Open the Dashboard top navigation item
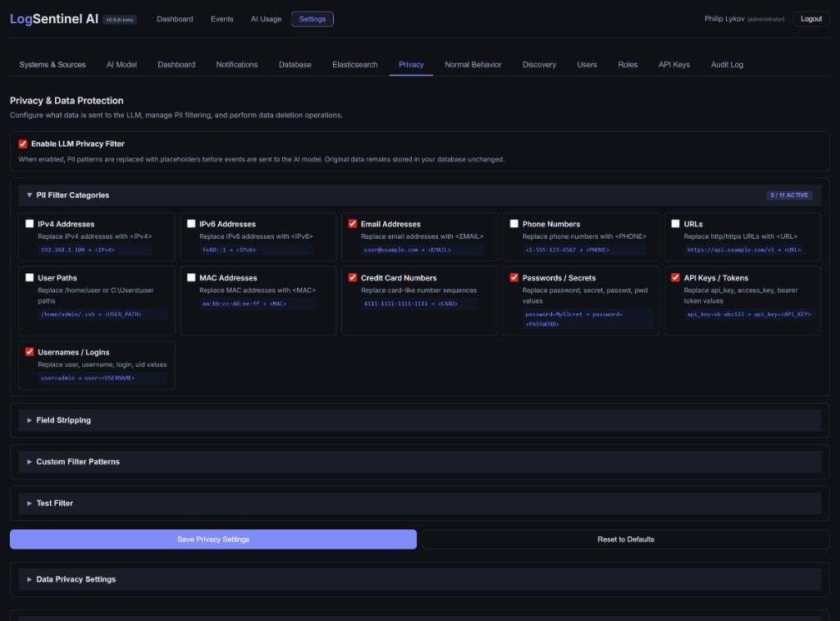This screenshot has height=621, width=840. (175, 19)
